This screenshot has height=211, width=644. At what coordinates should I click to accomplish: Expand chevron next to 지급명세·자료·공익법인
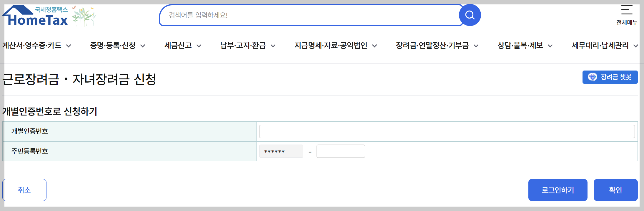(375, 46)
